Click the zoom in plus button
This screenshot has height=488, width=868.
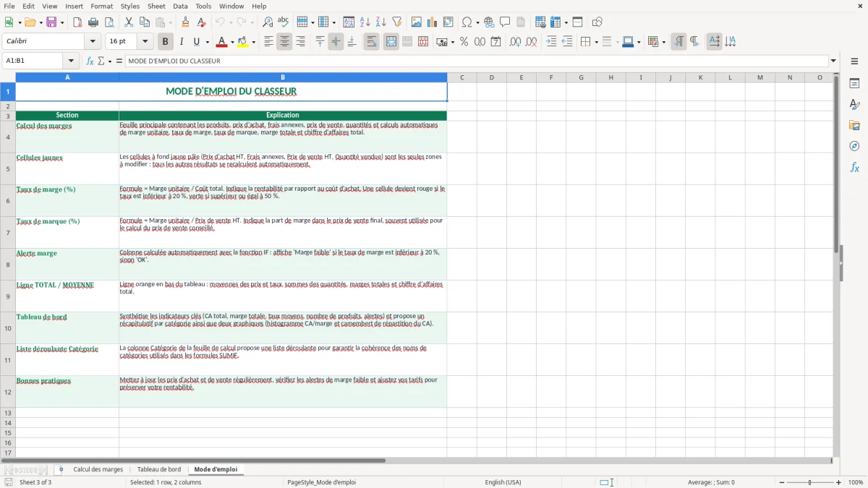click(x=839, y=482)
